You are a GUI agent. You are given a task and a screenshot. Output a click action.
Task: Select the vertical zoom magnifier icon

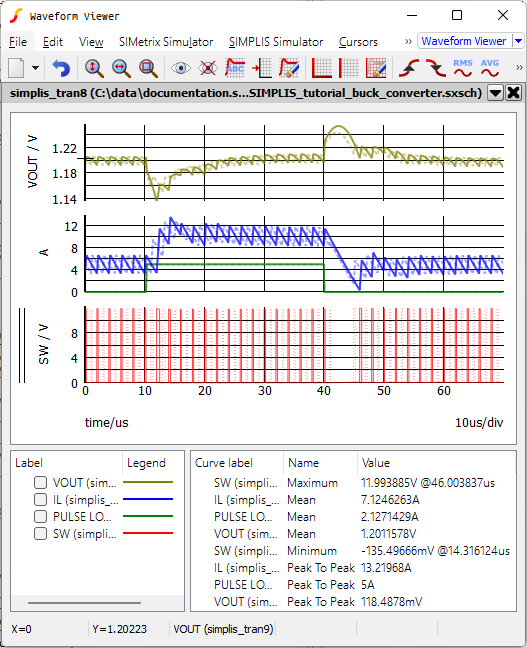(94, 68)
